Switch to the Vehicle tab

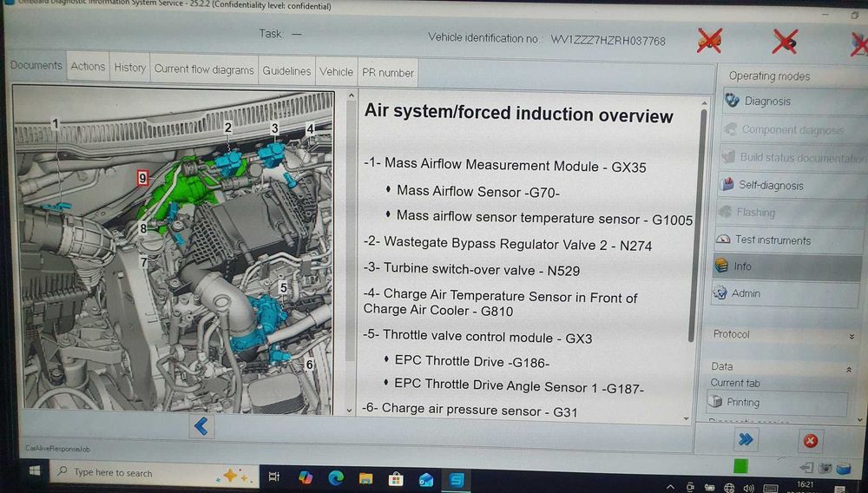click(x=336, y=72)
